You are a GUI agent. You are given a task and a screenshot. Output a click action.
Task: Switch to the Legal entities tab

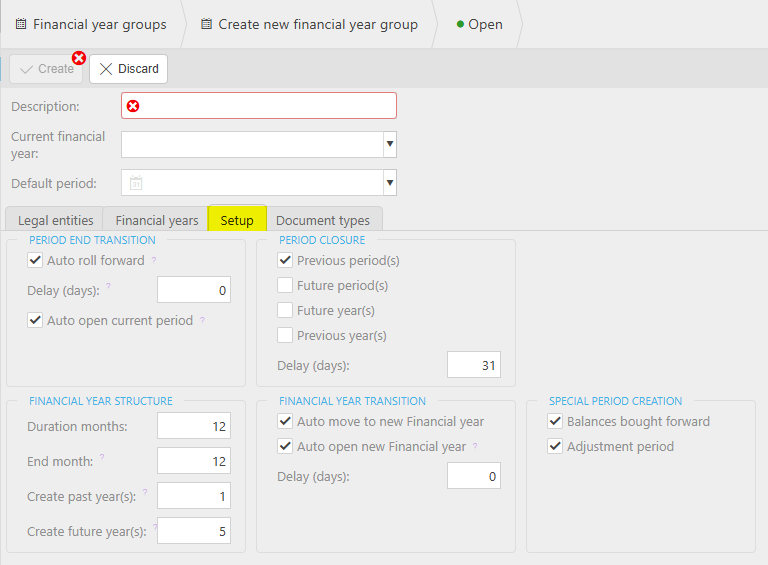click(x=55, y=220)
